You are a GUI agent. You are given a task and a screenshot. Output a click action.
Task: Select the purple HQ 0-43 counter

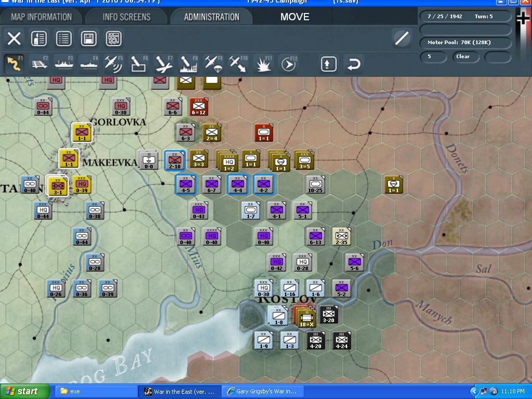198,211
